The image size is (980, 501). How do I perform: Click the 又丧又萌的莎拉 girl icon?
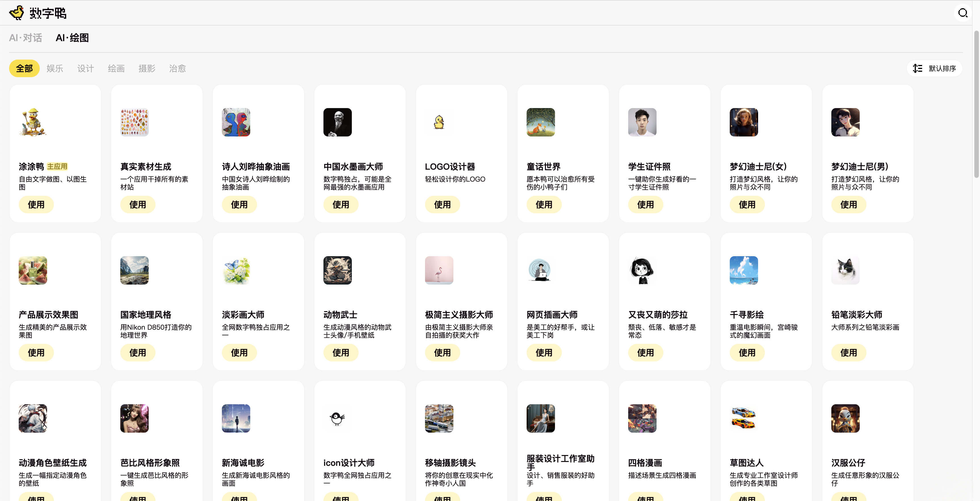point(642,270)
